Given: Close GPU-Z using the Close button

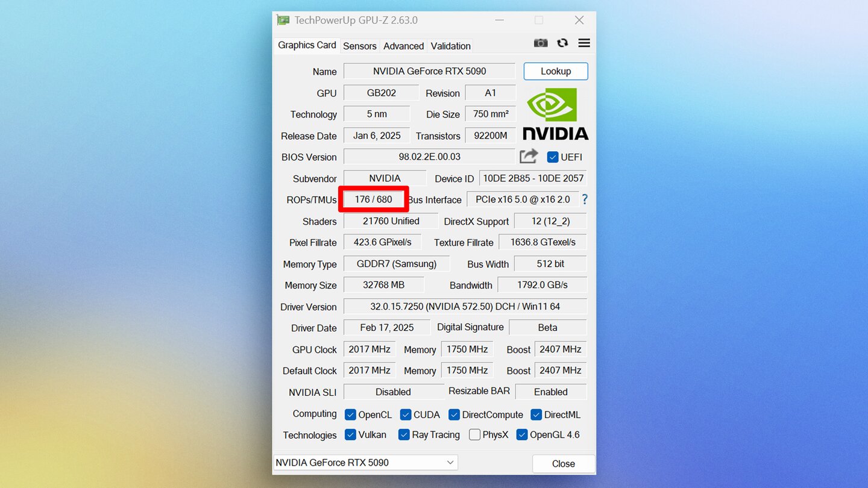Looking at the screenshot, I should click(563, 463).
